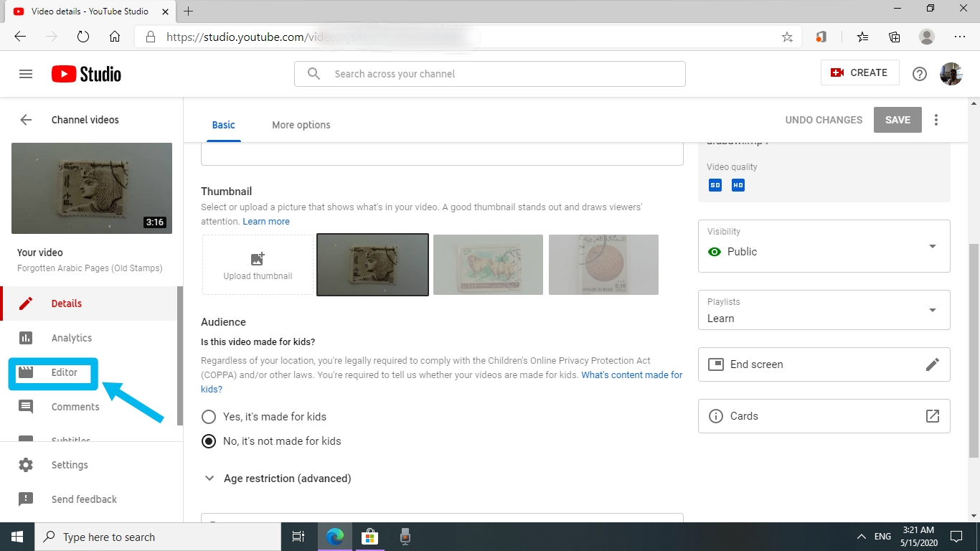Open the thumbnail Learn more link
980x551 pixels.
point(266,222)
